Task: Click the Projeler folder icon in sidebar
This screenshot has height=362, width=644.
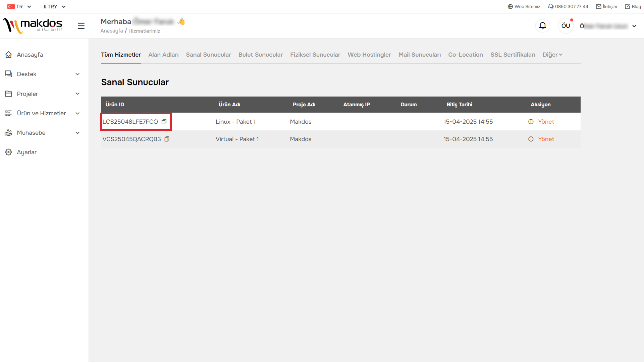Action: pos(9,94)
